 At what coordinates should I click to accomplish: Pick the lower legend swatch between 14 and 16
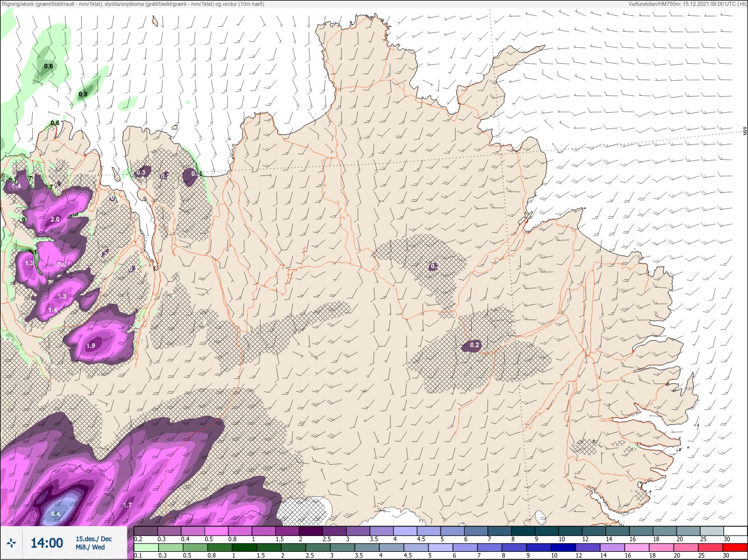[614, 548]
